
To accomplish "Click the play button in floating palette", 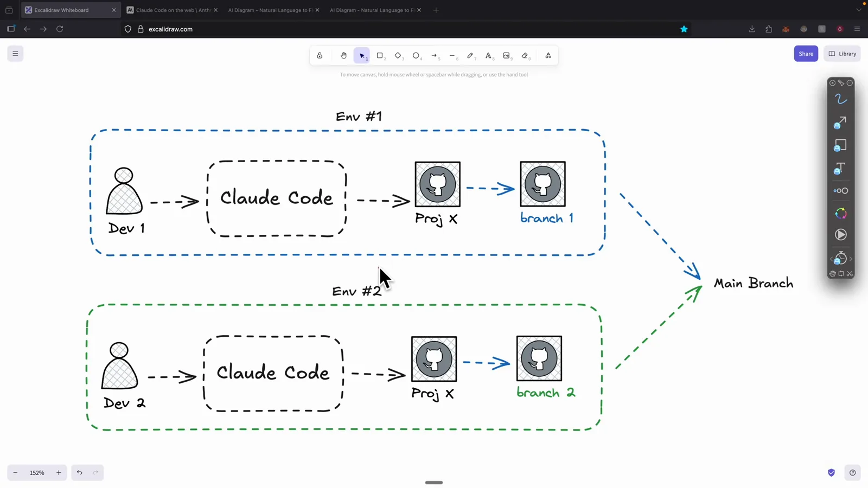I will click(840, 235).
